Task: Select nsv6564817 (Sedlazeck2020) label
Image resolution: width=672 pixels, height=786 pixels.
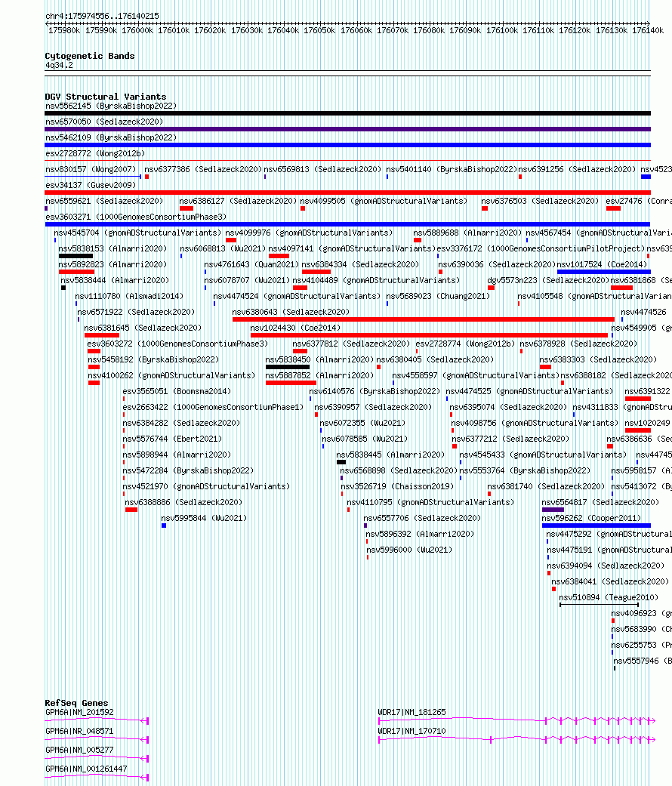Action: point(600,502)
